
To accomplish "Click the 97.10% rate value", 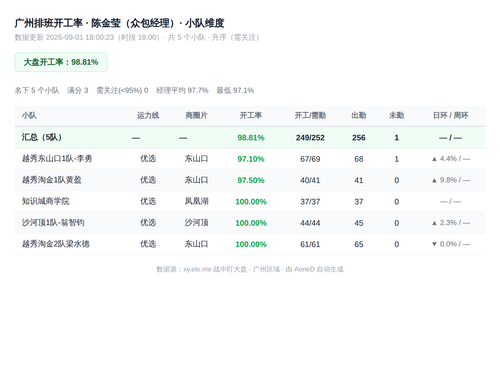I will 251,159.
